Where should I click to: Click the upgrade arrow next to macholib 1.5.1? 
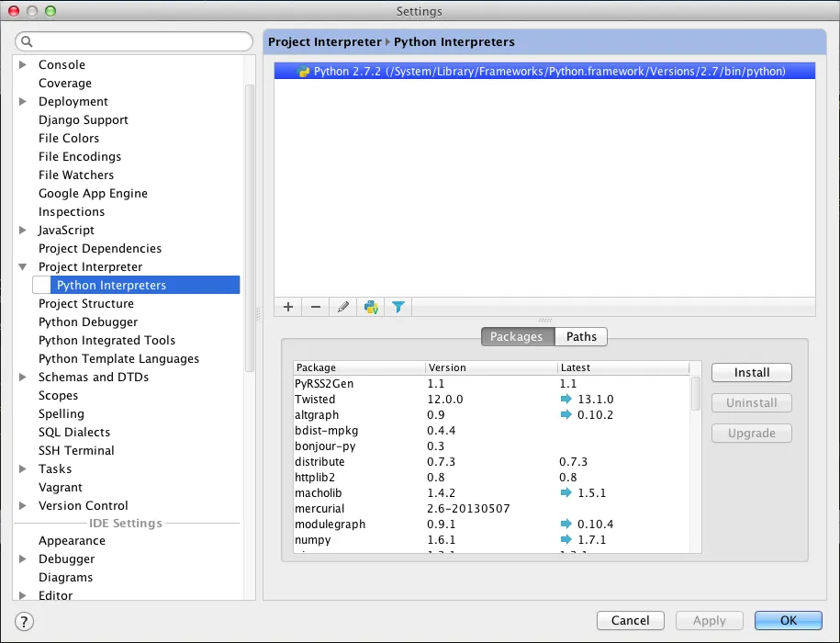point(566,492)
